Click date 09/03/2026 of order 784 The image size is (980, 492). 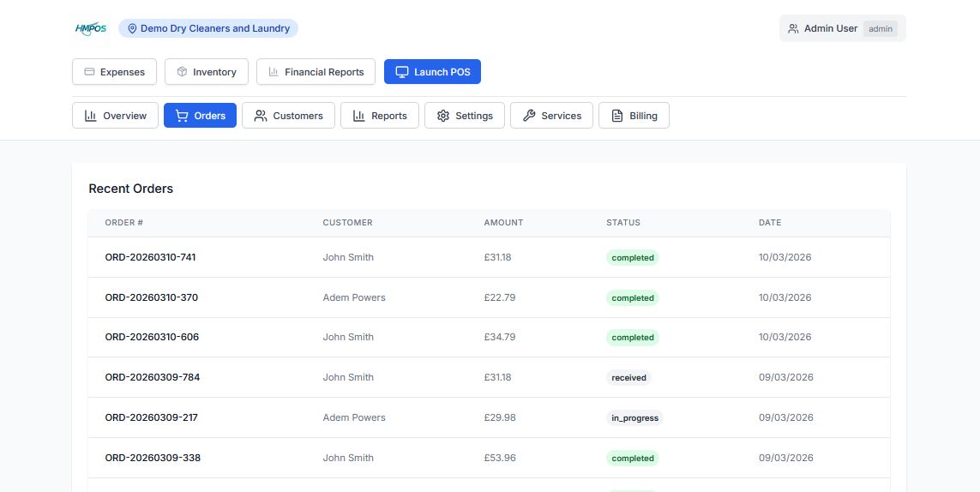(x=786, y=377)
